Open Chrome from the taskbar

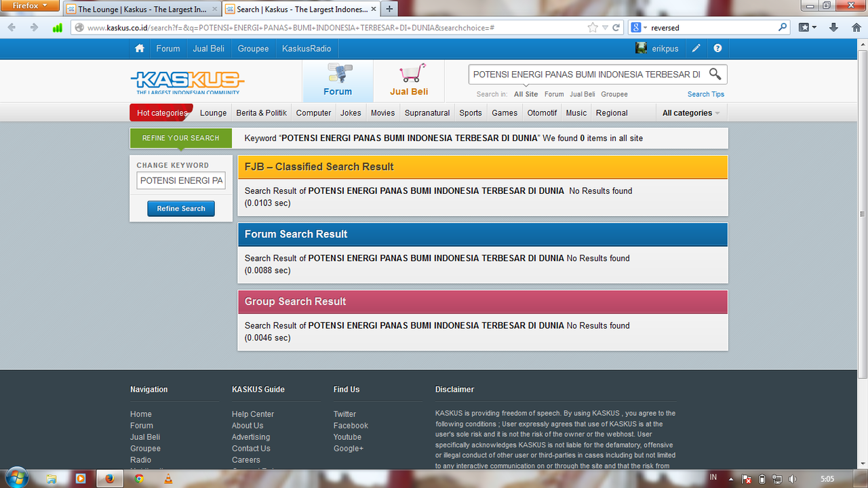[x=139, y=479]
